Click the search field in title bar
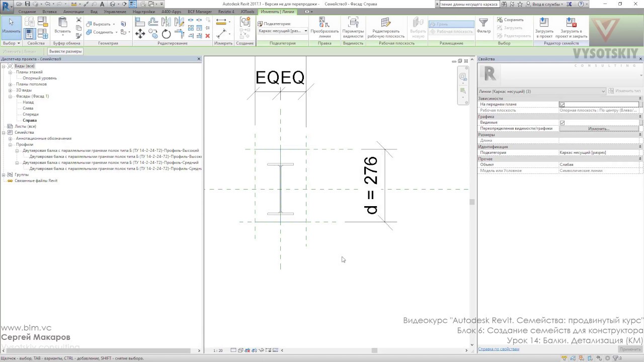 point(469,4)
